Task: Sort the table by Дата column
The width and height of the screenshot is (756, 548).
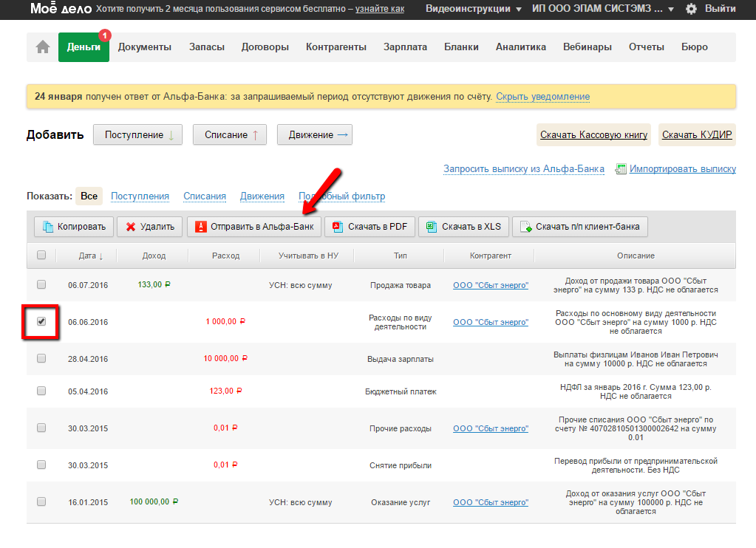Action: [x=91, y=256]
